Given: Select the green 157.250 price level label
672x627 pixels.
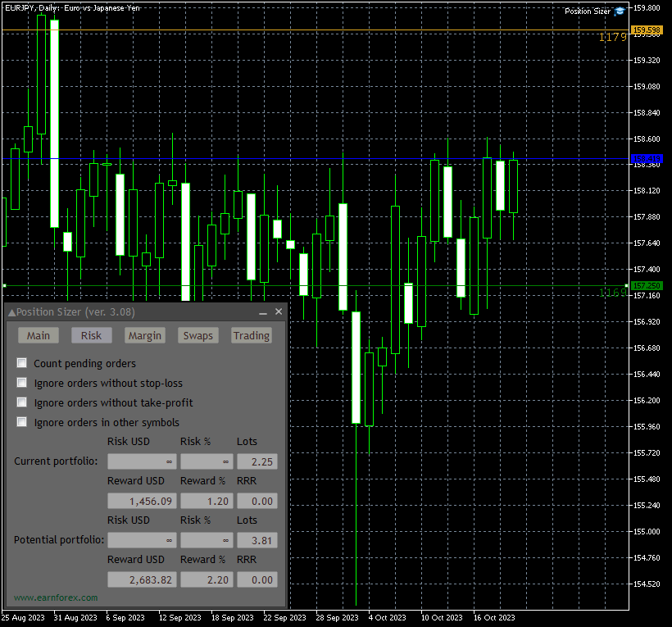Looking at the screenshot, I should pos(646,285).
